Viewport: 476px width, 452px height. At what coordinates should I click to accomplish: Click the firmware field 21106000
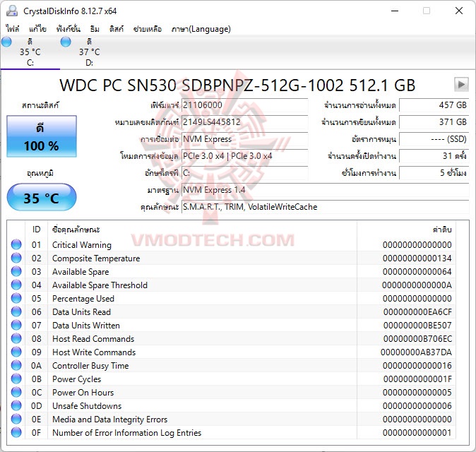pos(244,105)
